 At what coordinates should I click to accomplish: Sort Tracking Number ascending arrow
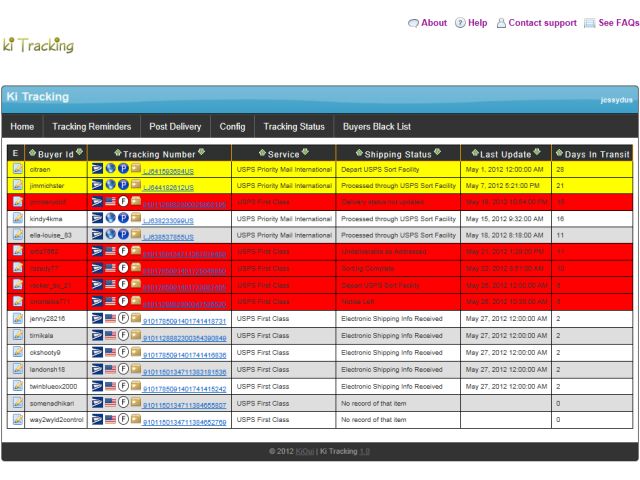[118, 153]
